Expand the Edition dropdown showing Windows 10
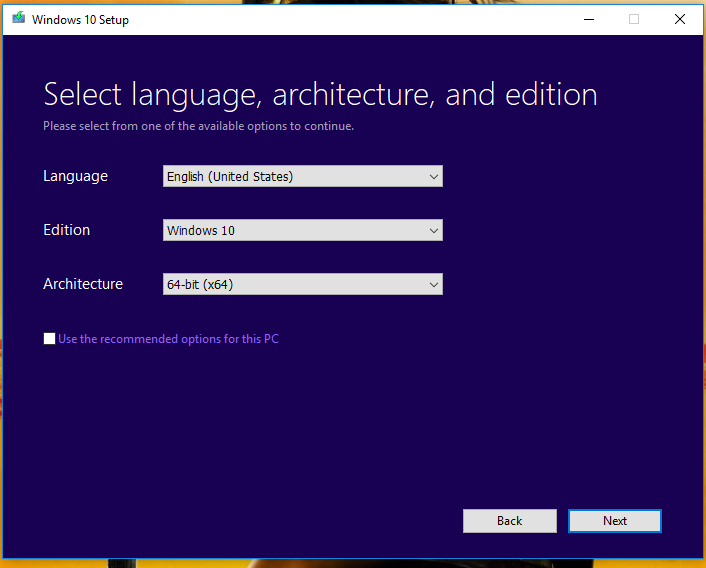Viewport: 706px width, 568px height. coord(303,230)
